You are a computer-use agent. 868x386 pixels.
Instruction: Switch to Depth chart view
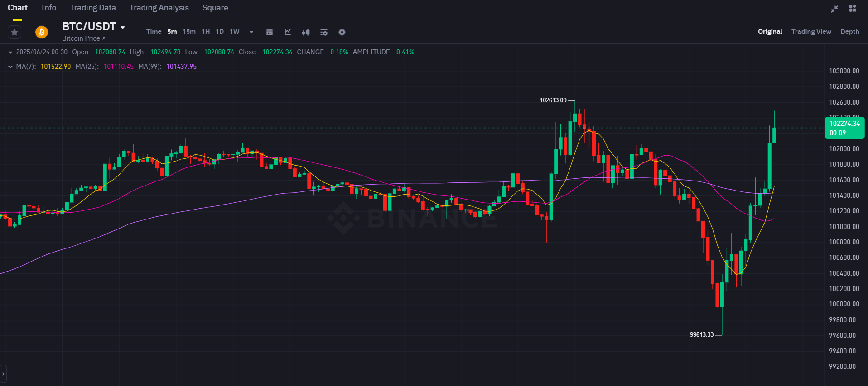click(x=850, y=32)
